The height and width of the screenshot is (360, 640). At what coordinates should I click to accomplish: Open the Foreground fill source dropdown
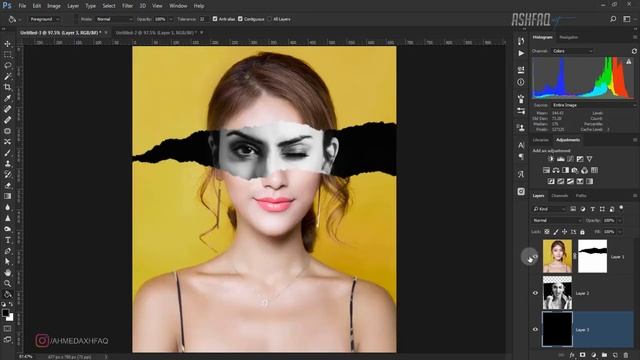pyautogui.click(x=44, y=19)
